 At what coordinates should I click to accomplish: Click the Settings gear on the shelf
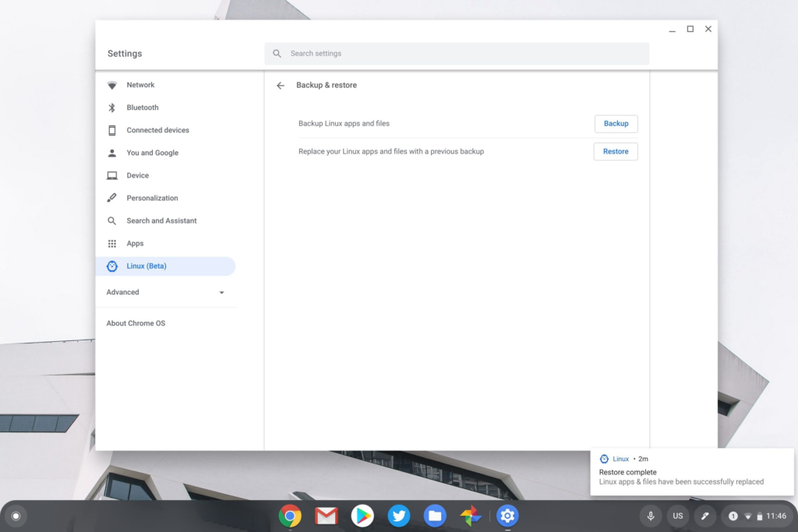[507, 516]
